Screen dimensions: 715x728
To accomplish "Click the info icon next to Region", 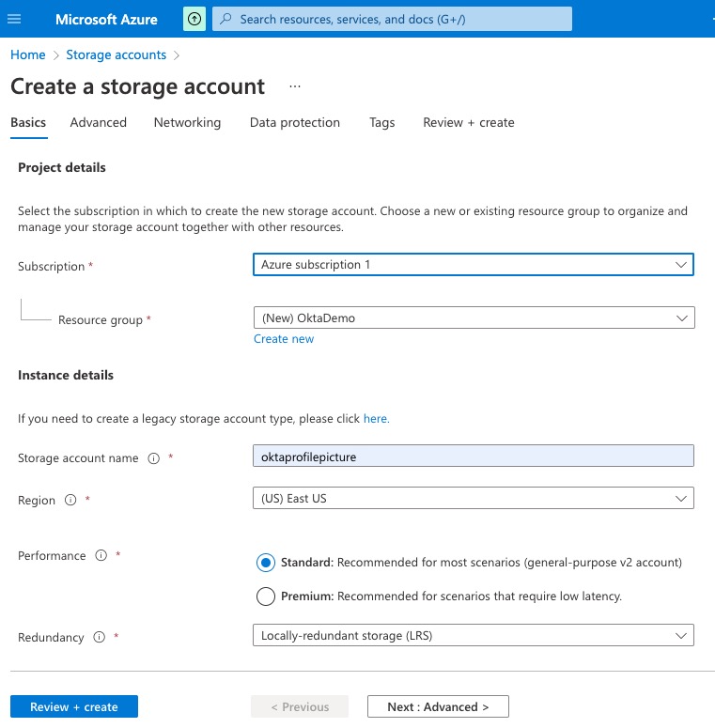I will click(70, 501).
